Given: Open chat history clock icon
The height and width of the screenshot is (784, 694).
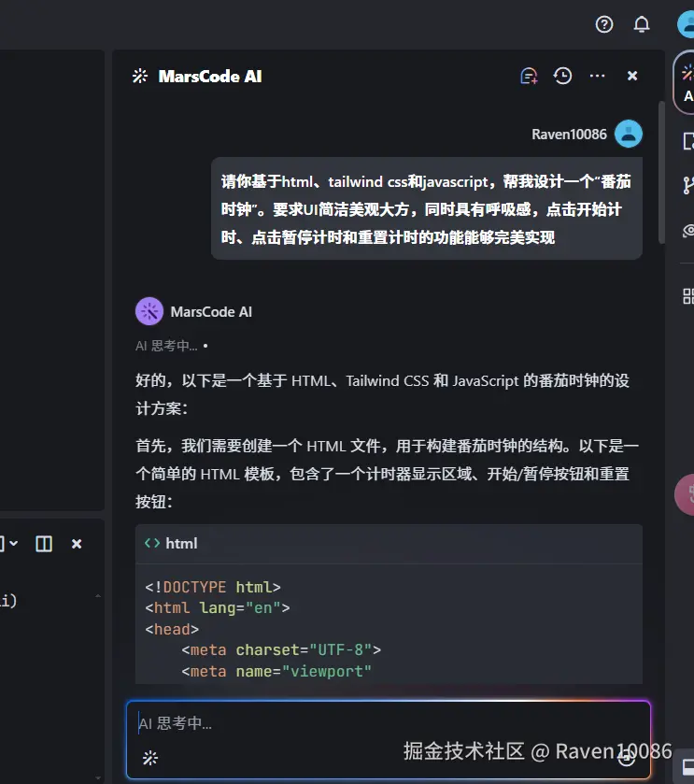Looking at the screenshot, I should click(562, 76).
